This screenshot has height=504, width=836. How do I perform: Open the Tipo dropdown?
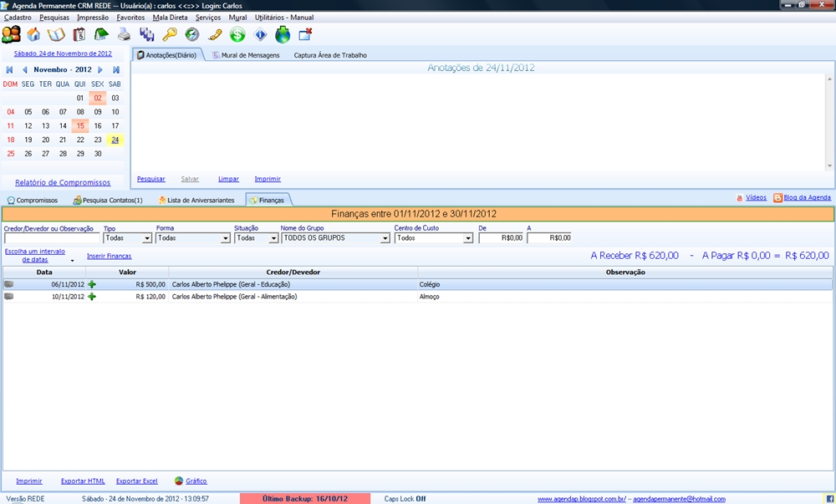click(x=147, y=239)
